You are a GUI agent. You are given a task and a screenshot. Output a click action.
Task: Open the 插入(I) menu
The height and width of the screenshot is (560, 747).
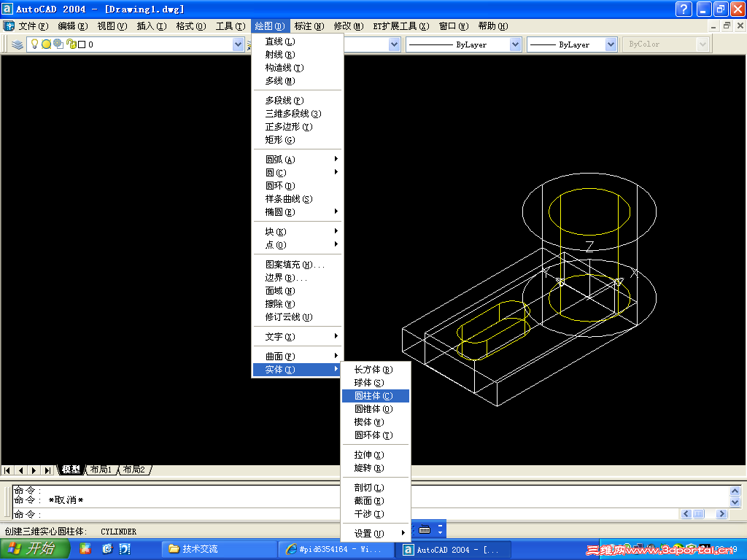coord(152,26)
